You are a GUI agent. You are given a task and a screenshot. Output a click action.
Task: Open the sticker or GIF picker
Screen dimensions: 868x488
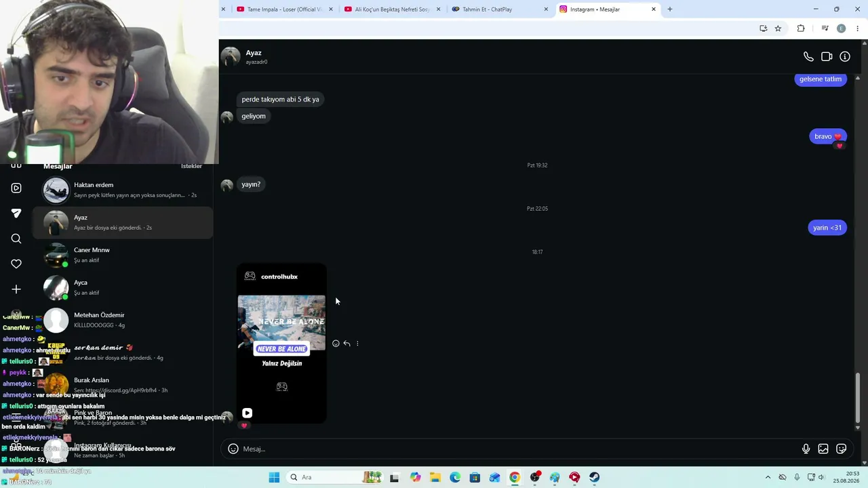842,449
